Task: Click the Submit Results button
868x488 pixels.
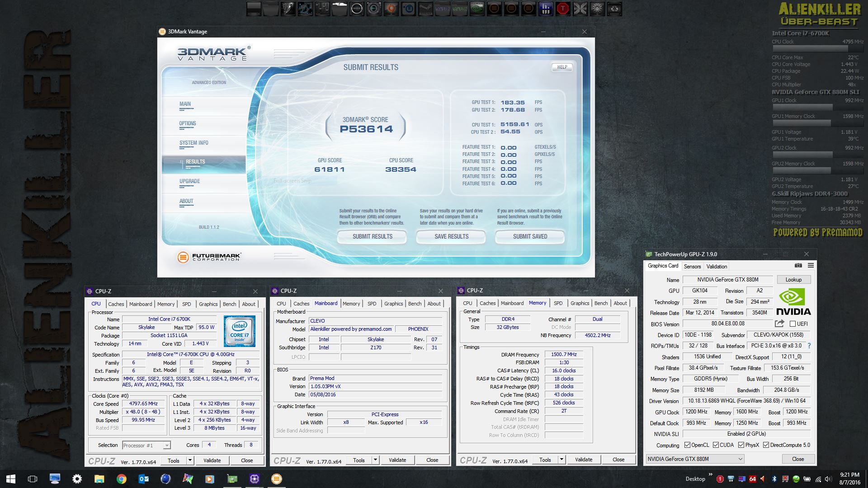Action: click(x=372, y=236)
